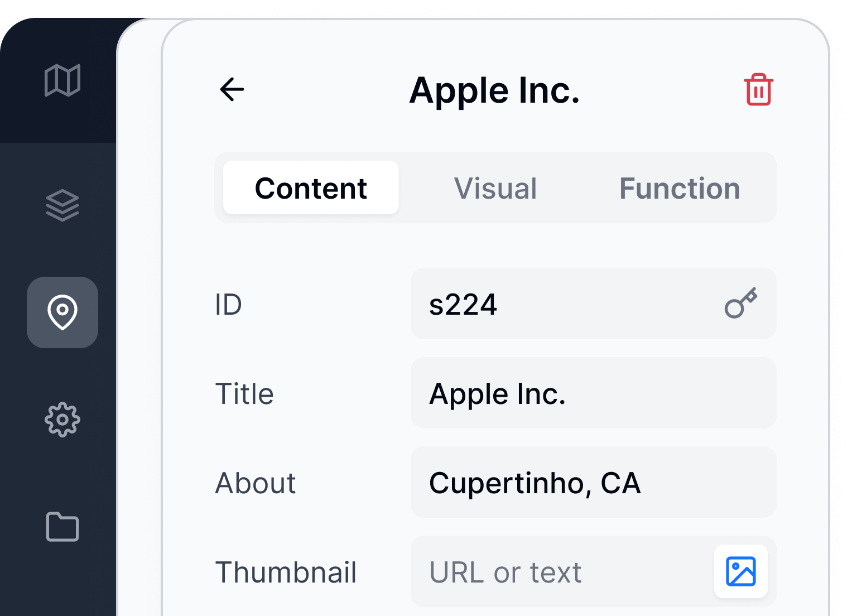Open settings via the gear icon
Viewport: 857px width, 616px height.
(62, 419)
